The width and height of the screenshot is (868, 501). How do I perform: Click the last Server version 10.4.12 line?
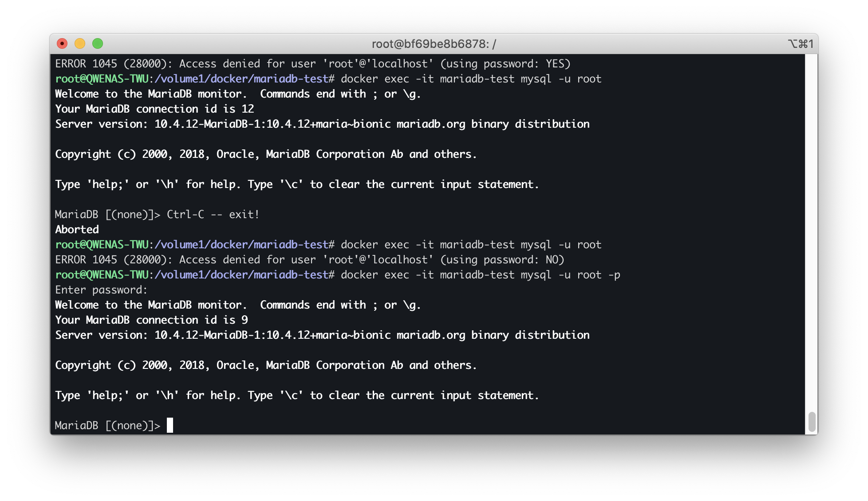pyautogui.click(x=322, y=335)
